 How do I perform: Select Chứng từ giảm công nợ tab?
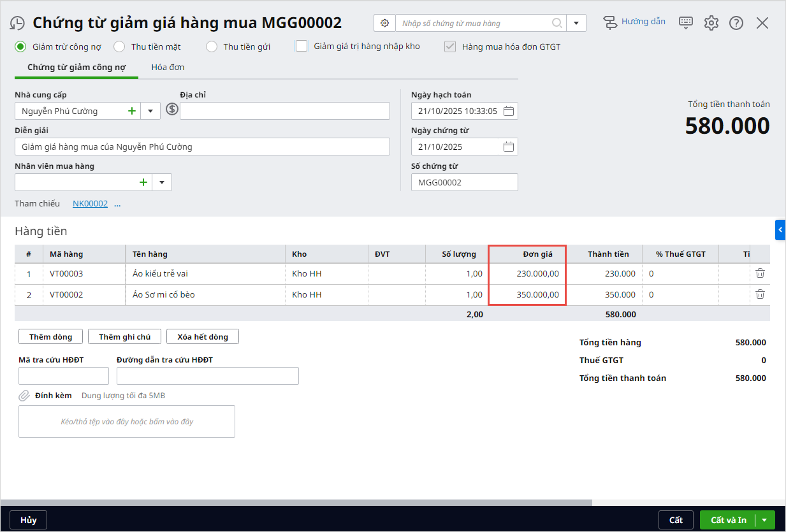coord(76,67)
